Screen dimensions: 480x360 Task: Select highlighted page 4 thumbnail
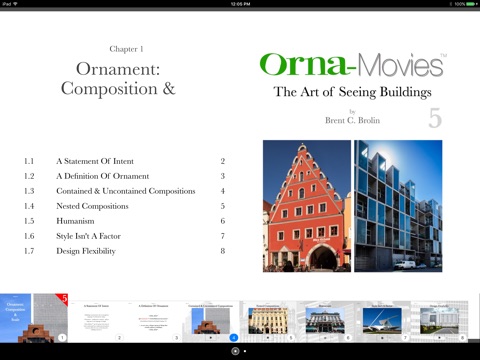coord(211,322)
